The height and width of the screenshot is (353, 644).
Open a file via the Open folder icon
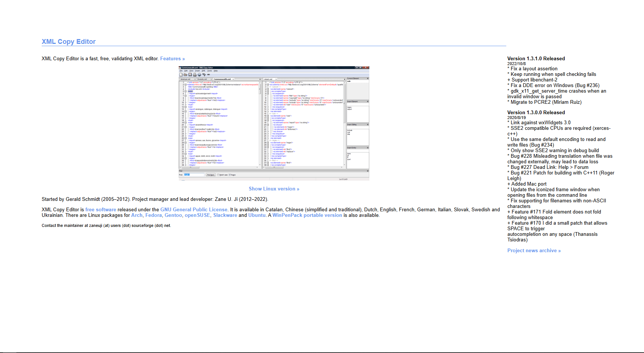point(185,74)
